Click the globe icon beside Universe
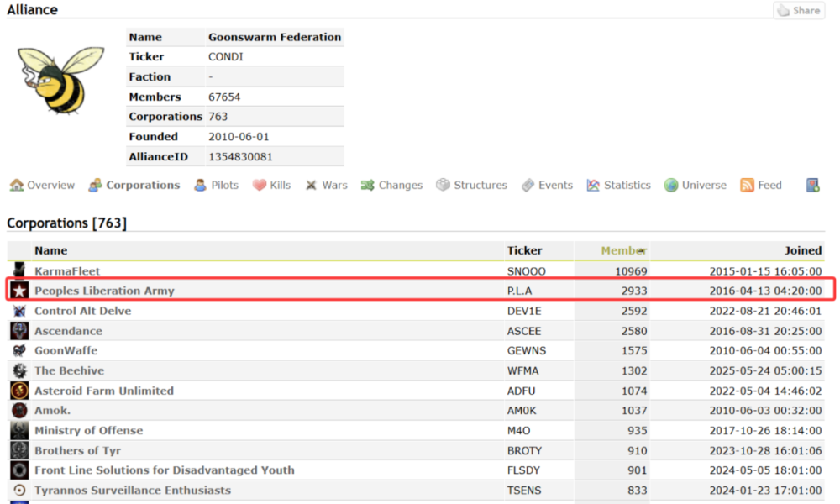The height and width of the screenshot is (504, 840). point(671,186)
